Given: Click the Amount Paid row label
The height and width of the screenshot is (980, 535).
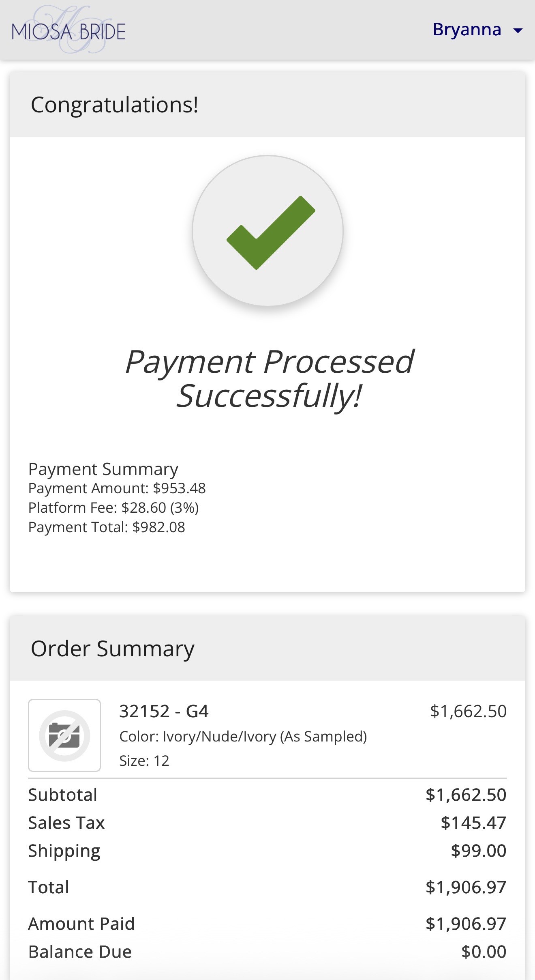Looking at the screenshot, I should click(81, 924).
